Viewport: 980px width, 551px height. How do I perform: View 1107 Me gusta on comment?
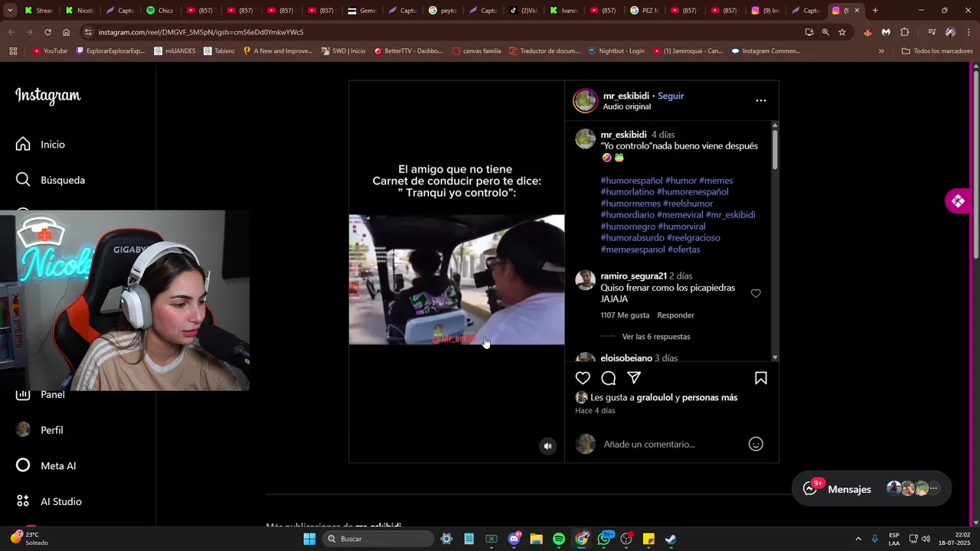[625, 315]
